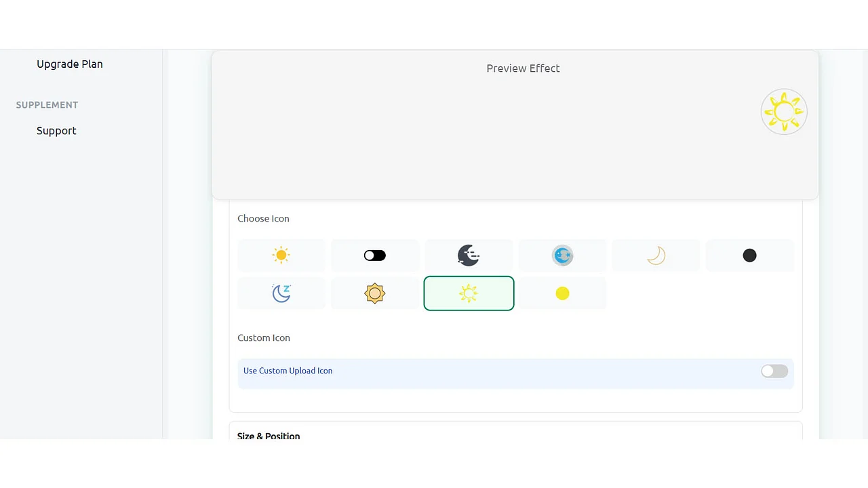The height and width of the screenshot is (488, 868).
Task: Choose the solid black circle icon
Action: tap(749, 256)
